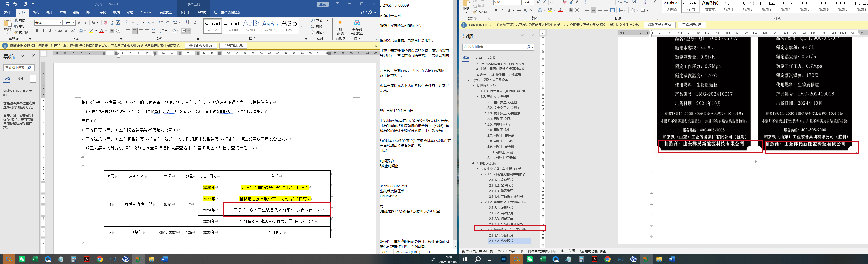Screen dimensions: 868x264
Task: Open the Aa change case dropdown in 文档1 Word
Action: coord(95,22)
